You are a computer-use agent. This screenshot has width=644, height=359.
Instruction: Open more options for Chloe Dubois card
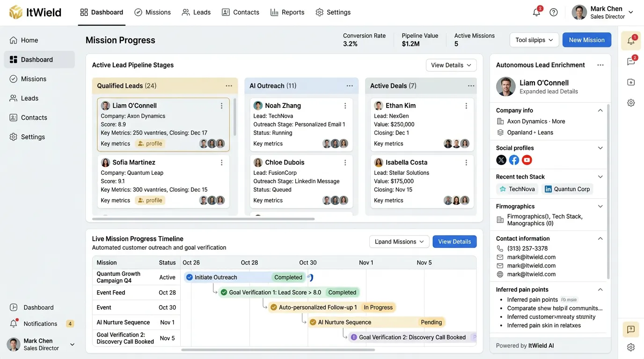(345, 162)
